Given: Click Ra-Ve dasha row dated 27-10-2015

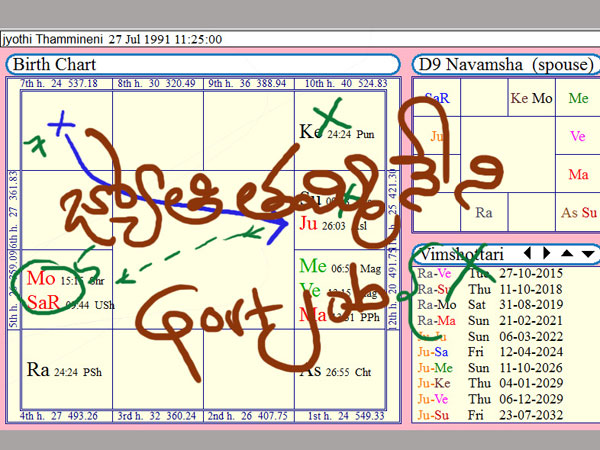Looking at the screenshot, I should coord(505,273).
